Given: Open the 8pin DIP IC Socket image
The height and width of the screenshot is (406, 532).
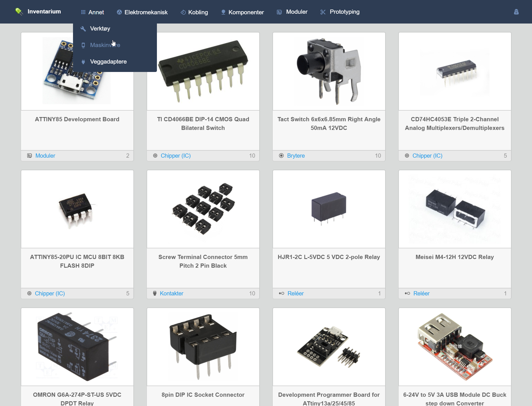Looking at the screenshot, I should pyautogui.click(x=203, y=347).
